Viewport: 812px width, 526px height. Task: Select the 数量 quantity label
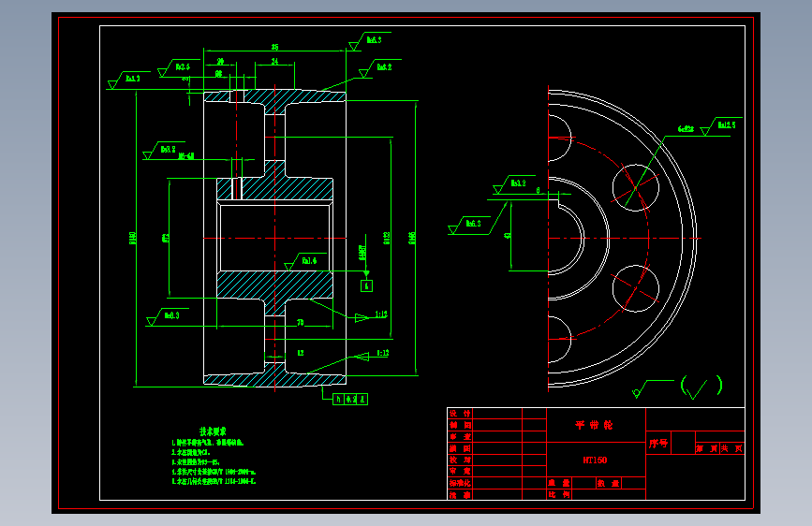point(609,483)
